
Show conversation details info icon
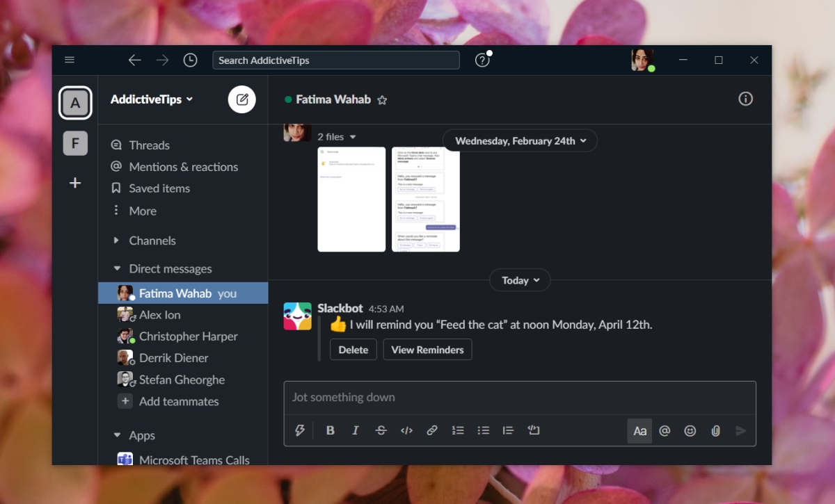coord(745,99)
